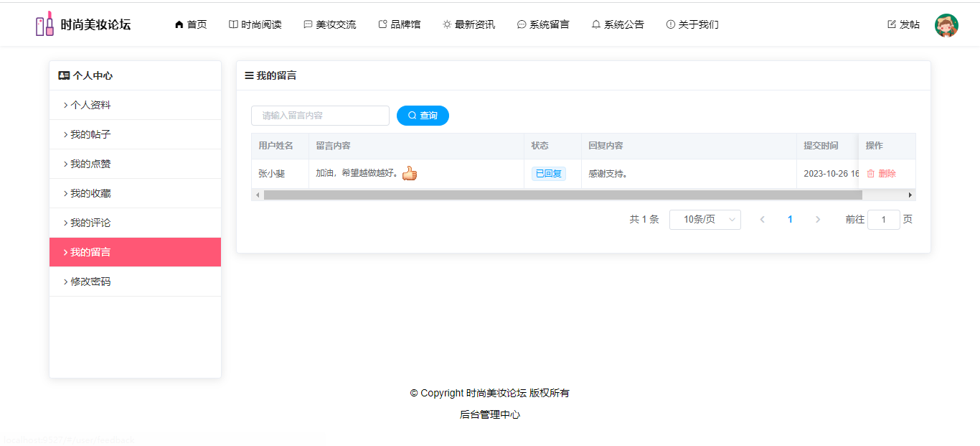The image size is (980, 446).
Task: Click the left arrow on horizontal scrollbar
Action: (x=257, y=195)
